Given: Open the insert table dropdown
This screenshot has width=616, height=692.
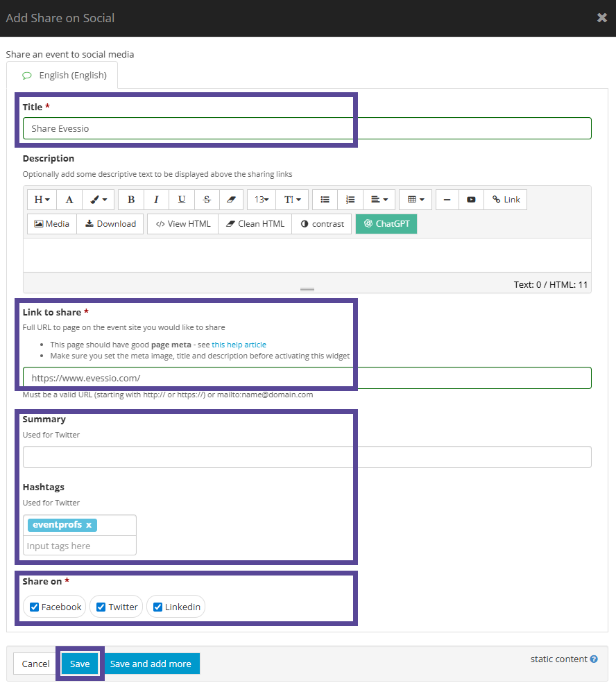Looking at the screenshot, I should [416, 200].
